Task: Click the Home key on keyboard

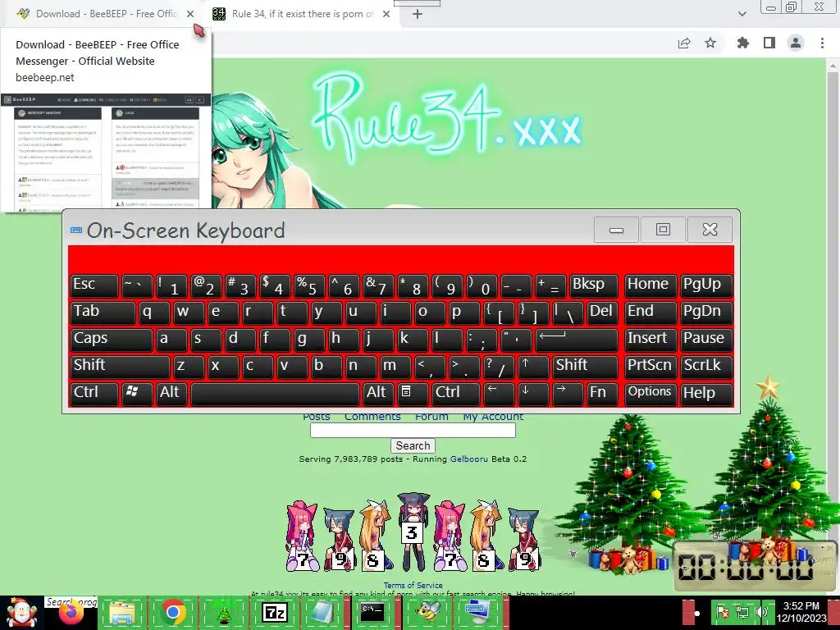Action: pyautogui.click(x=651, y=285)
